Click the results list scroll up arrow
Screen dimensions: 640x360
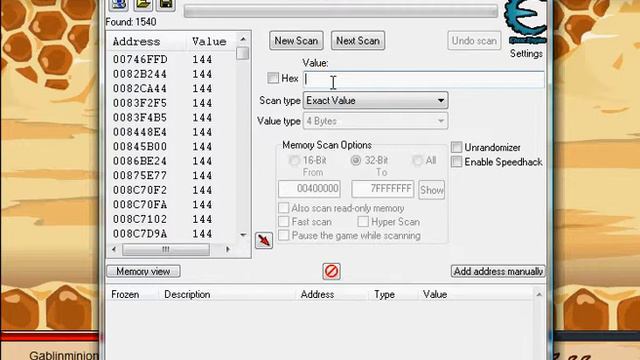click(243, 39)
